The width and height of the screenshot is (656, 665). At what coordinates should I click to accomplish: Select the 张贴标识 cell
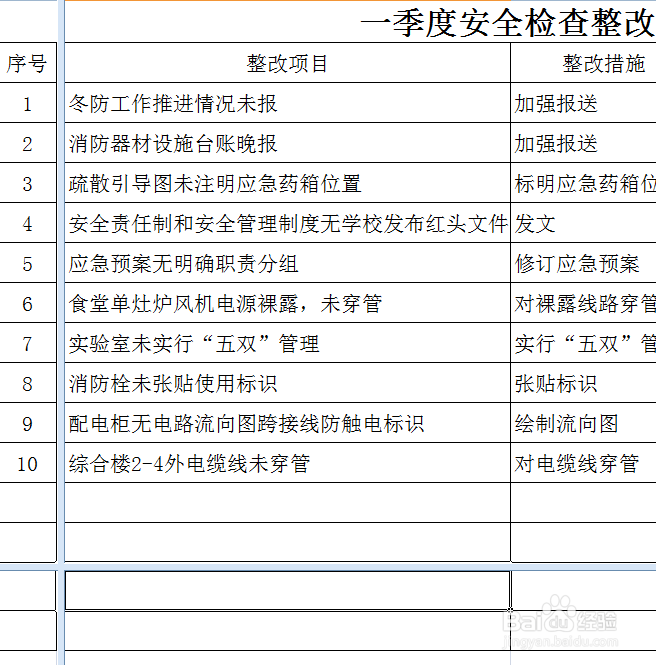(x=583, y=383)
